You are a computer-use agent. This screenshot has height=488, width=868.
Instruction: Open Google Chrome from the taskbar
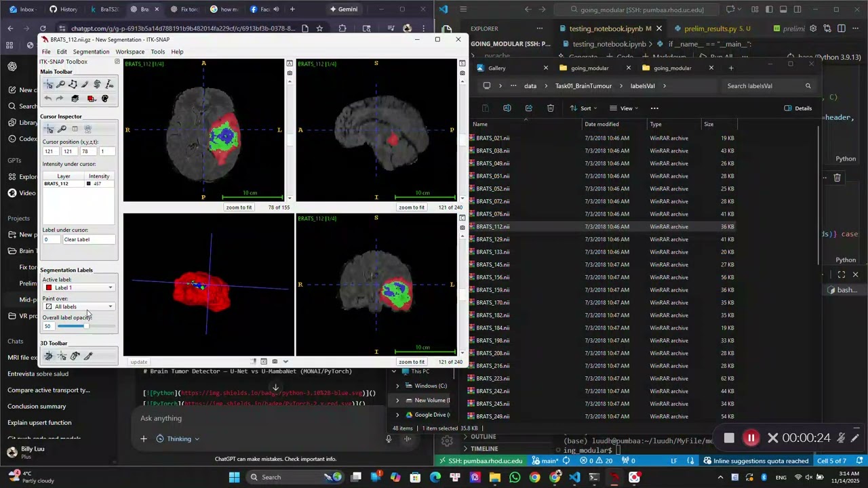535,477
